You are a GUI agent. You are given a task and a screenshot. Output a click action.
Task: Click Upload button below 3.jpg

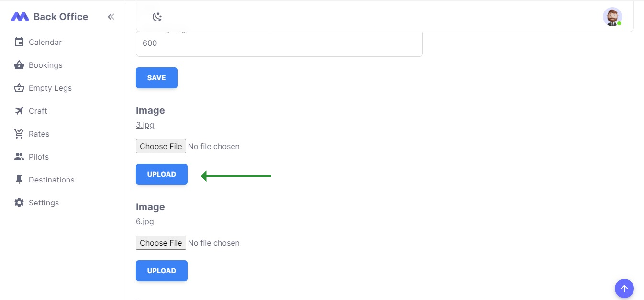point(162,174)
